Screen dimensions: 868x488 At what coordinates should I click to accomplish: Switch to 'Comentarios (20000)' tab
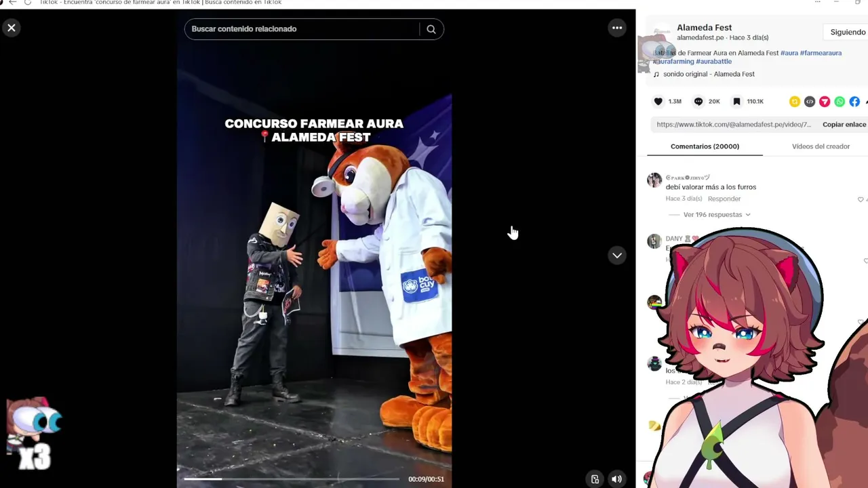point(705,146)
